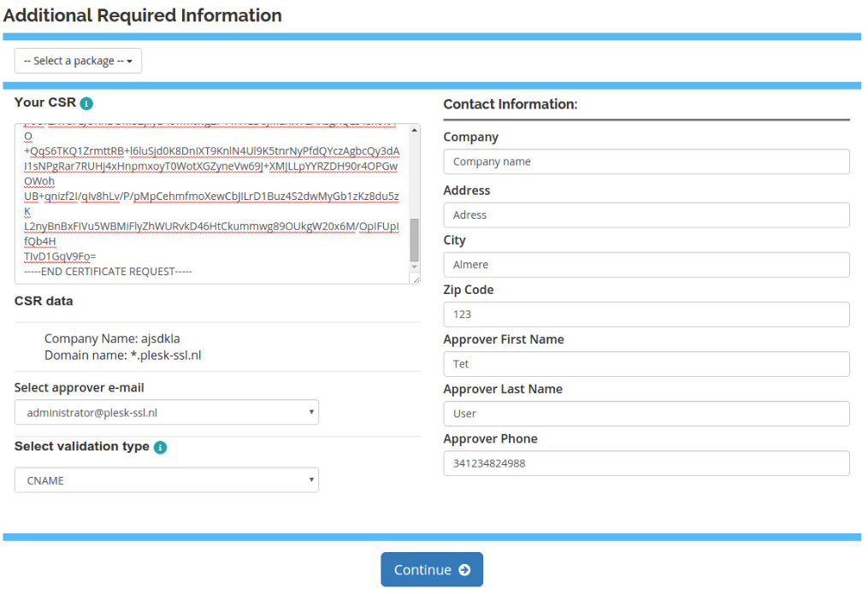Click the Domain name line under CSR data

(x=123, y=355)
